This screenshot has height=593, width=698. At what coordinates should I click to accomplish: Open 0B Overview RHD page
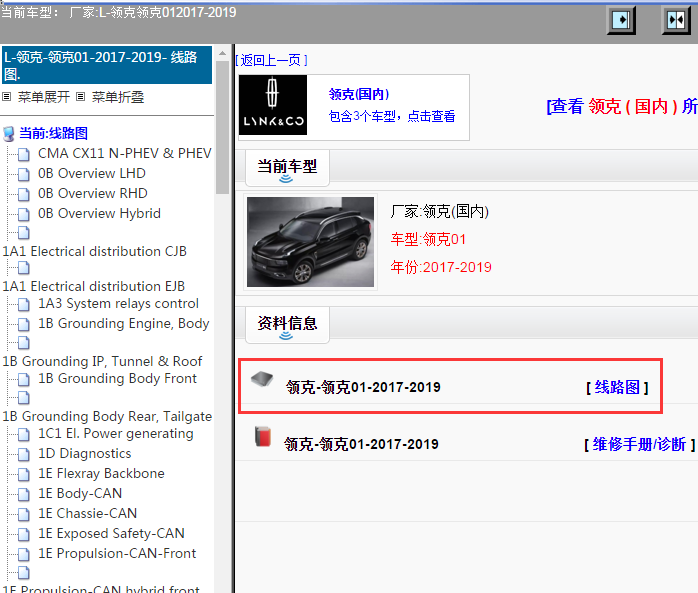coord(93,193)
